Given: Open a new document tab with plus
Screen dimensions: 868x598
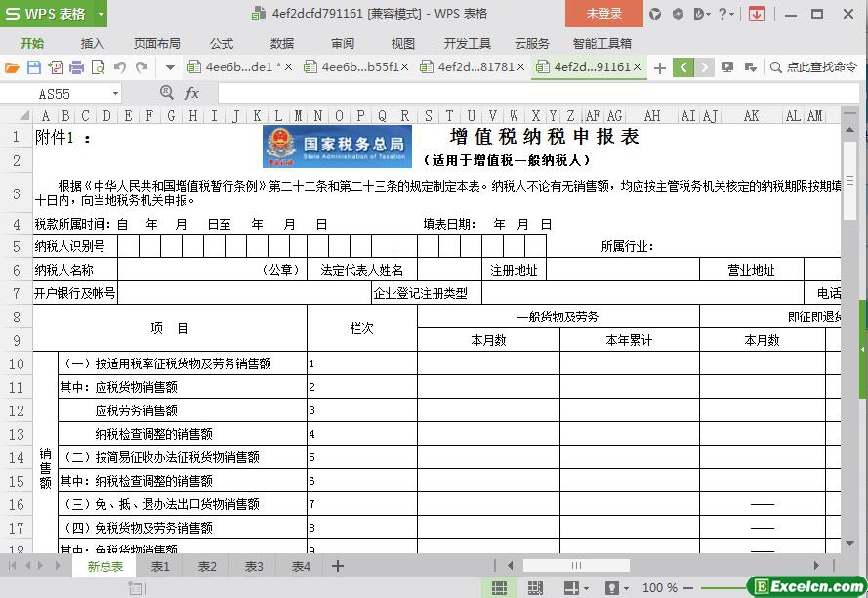Looking at the screenshot, I should (660, 67).
